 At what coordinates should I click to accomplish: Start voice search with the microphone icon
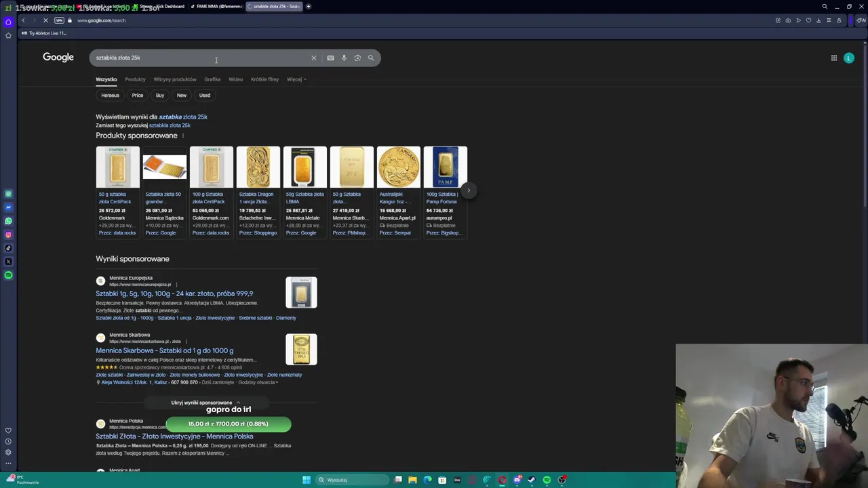[344, 58]
